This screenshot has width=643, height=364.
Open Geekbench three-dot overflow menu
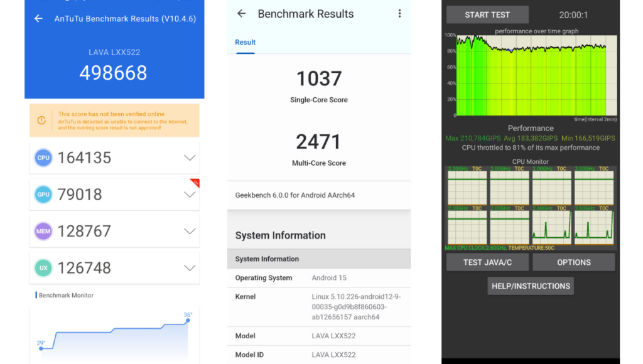pos(399,14)
